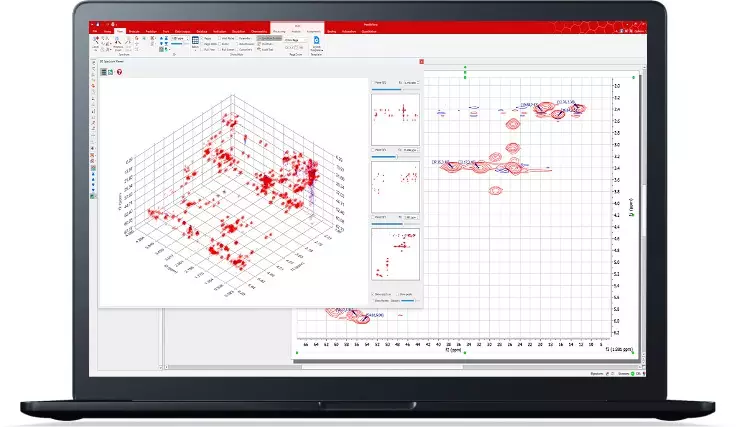Switch to the Quantitation ribbon tab
This screenshot has width=736, height=427.
tap(369, 31)
